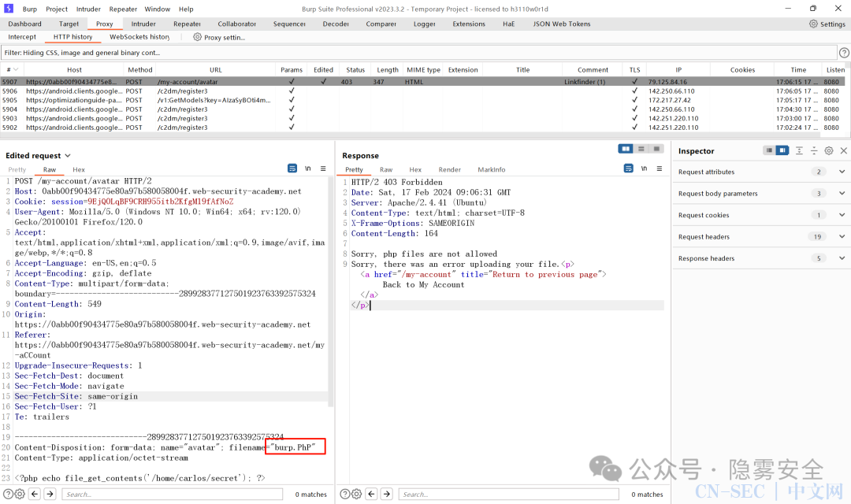851x504 pixels.
Task: Switch Inspector to left docked view icon
Action: coord(769,150)
